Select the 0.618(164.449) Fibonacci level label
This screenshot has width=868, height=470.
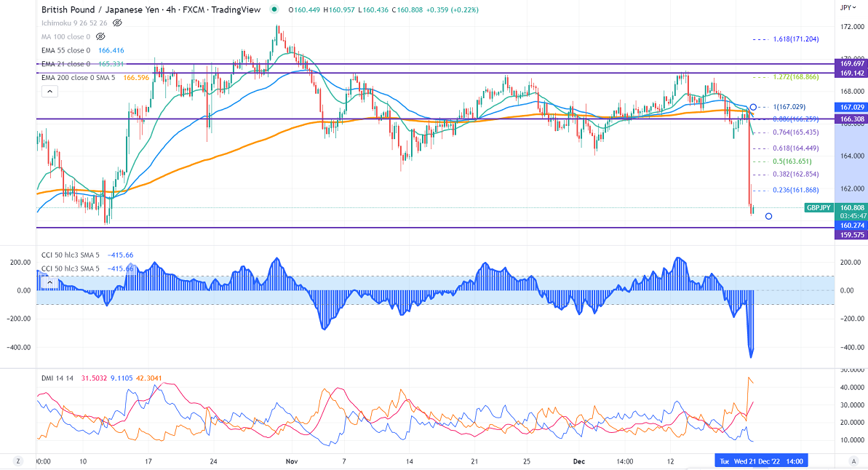tap(796, 148)
